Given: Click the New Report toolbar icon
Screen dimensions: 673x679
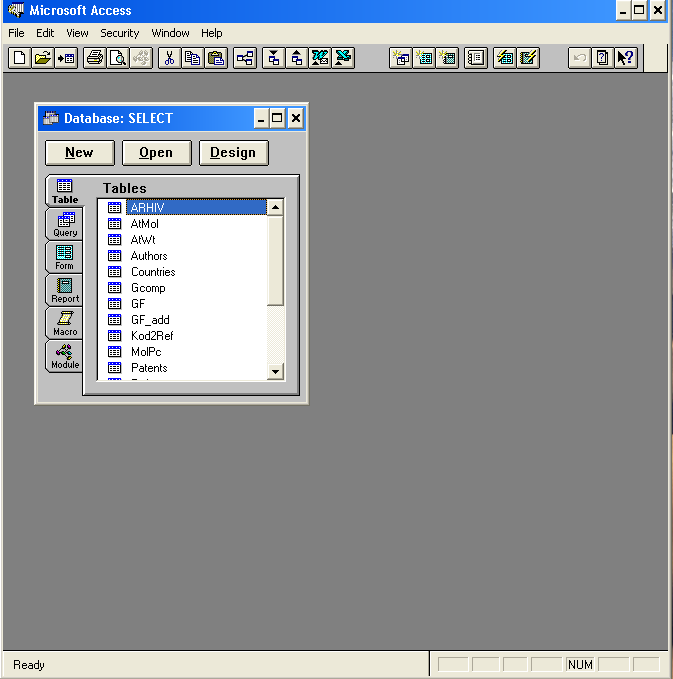Looking at the screenshot, I should 447,58.
